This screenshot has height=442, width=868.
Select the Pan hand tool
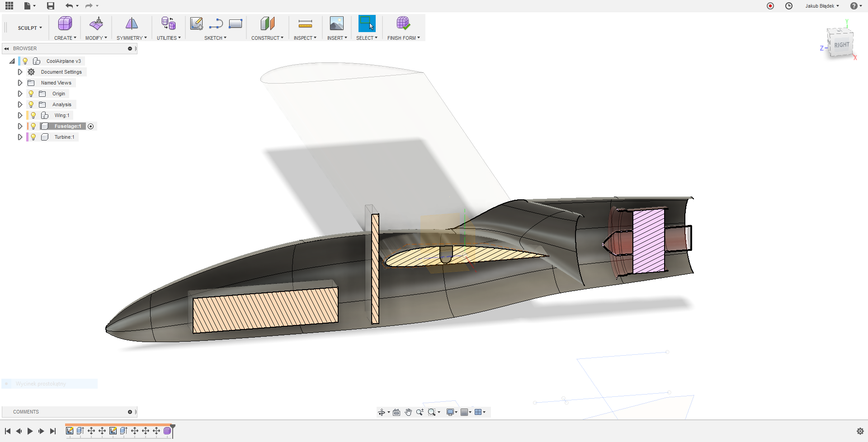pyautogui.click(x=408, y=412)
